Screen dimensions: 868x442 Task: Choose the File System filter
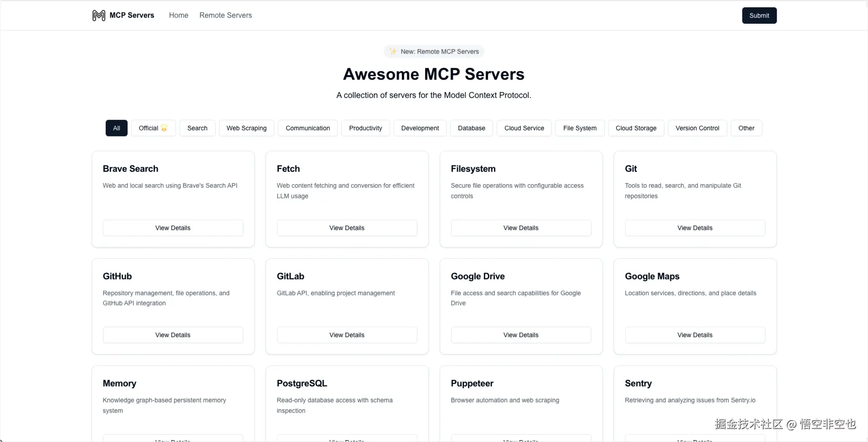pyautogui.click(x=580, y=128)
